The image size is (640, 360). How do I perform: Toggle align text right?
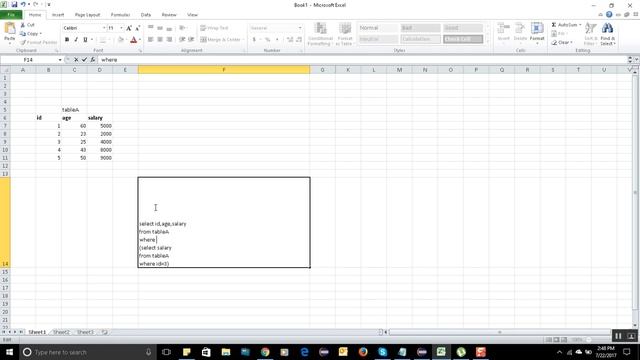click(x=169, y=40)
